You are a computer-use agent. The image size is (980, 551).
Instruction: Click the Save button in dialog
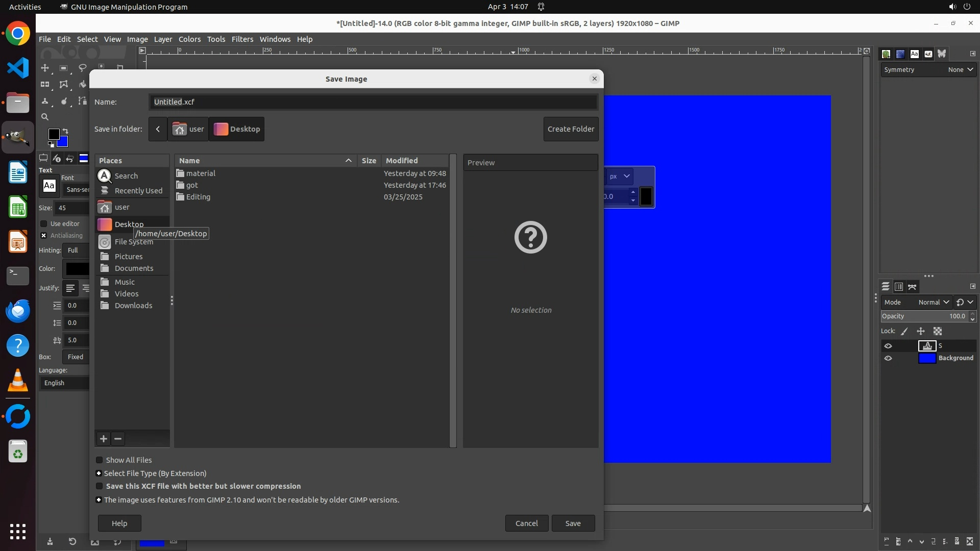click(573, 523)
